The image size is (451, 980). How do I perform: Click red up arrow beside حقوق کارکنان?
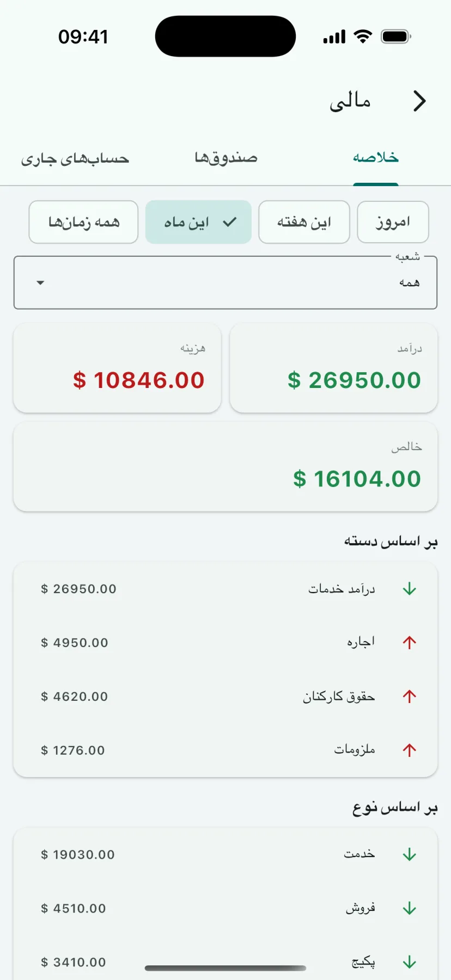pyautogui.click(x=410, y=697)
